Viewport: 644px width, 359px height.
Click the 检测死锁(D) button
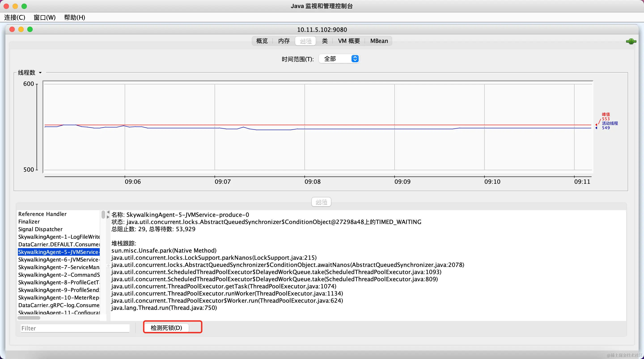[167, 328]
